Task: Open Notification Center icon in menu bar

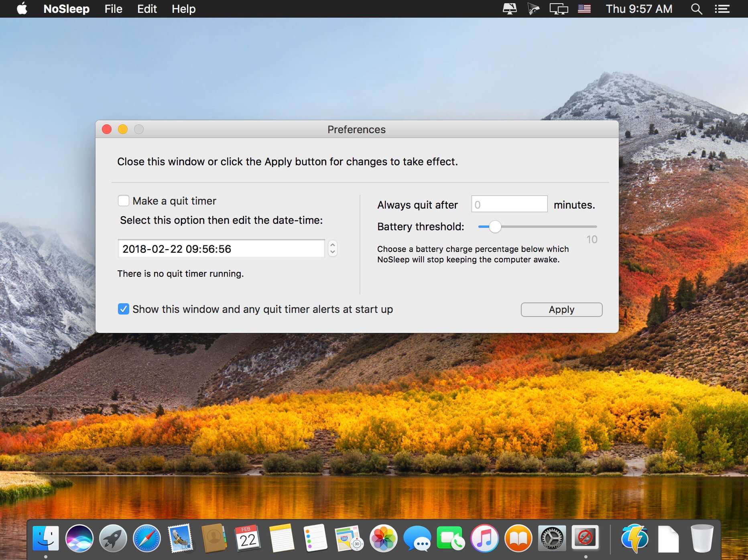Action: 722,9
